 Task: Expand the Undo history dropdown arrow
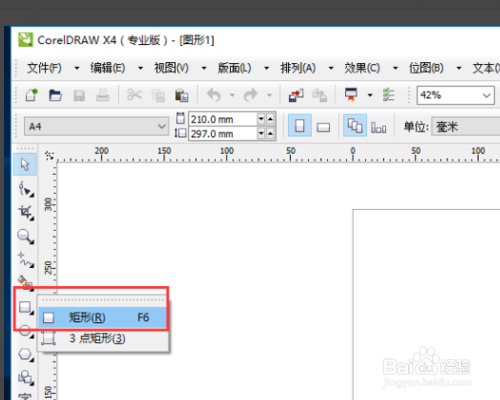tap(232, 95)
